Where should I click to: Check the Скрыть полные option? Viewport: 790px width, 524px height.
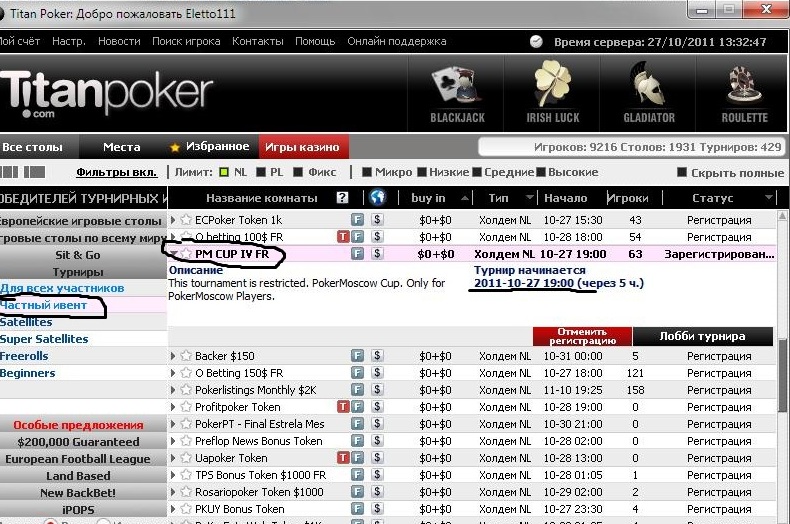(x=682, y=172)
